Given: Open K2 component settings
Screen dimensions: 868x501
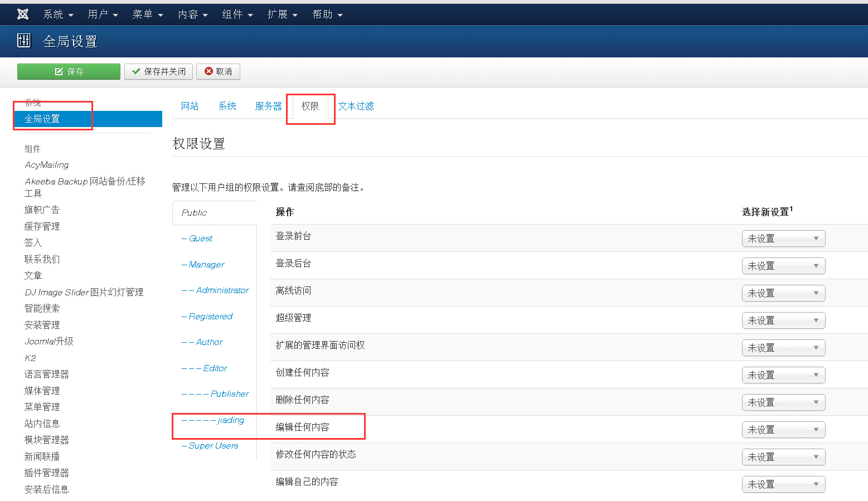Looking at the screenshot, I should [x=30, y=358].
